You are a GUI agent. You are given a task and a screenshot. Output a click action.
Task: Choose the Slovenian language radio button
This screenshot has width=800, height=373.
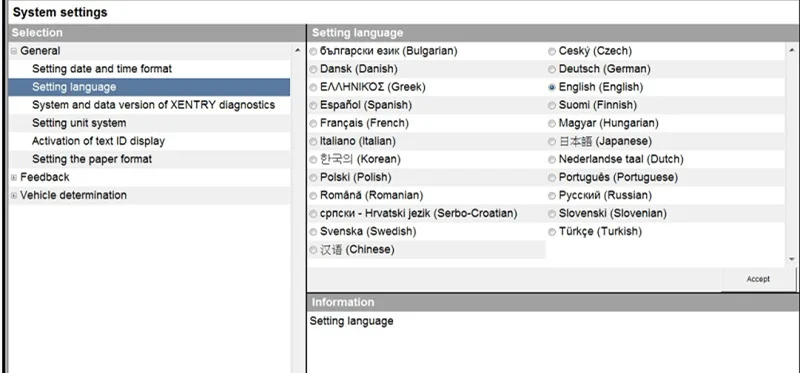click(552, 214)
